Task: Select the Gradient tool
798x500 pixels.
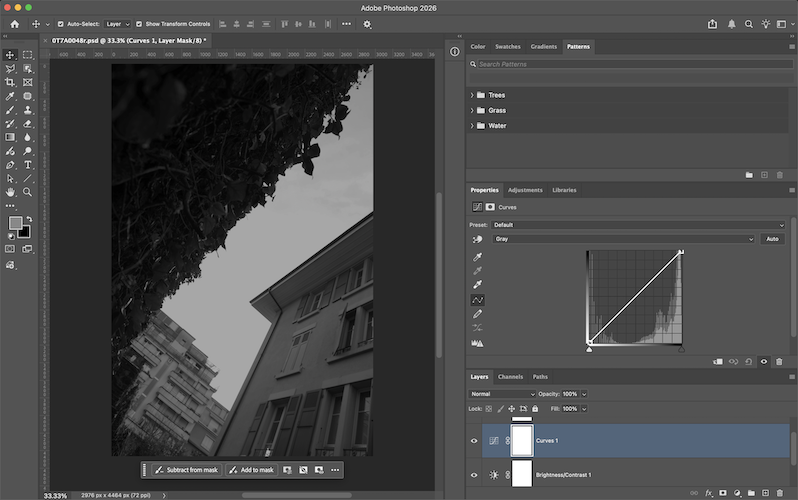Action: (10, 137)
